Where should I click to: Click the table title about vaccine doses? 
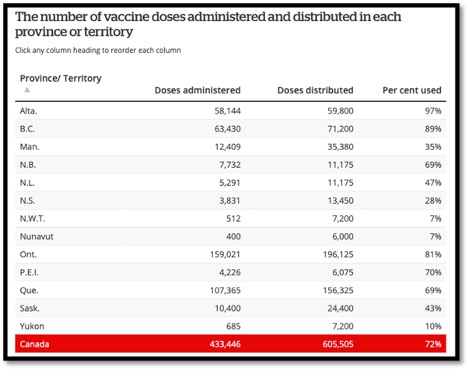coord(208,24)
